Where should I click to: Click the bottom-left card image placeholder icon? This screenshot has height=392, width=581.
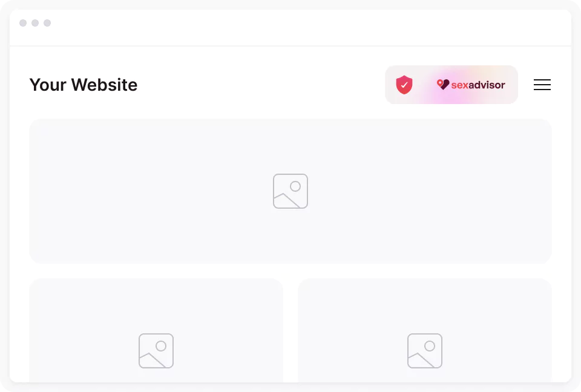click(x=156, y=351)
